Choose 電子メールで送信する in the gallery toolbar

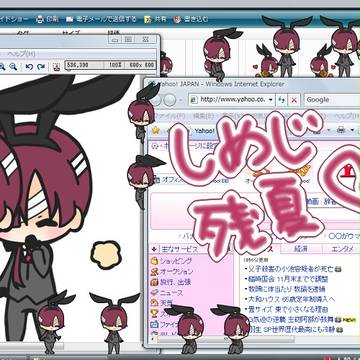coord(105,19)
